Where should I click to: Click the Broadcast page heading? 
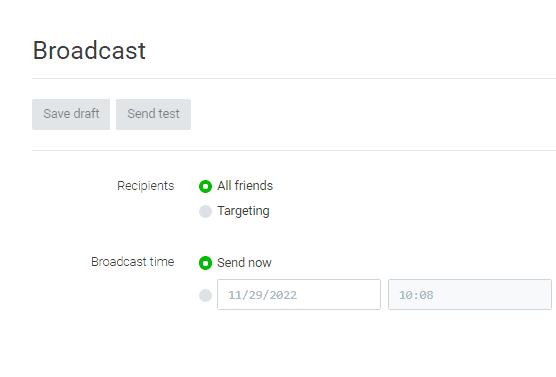tap(89, 50)
